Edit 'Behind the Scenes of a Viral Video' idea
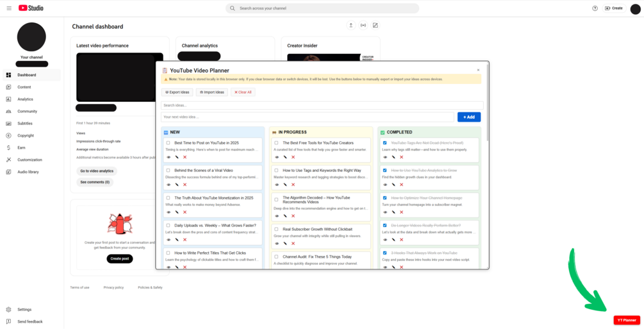Viewport: 644px width, 329px height. click(177, 185)
